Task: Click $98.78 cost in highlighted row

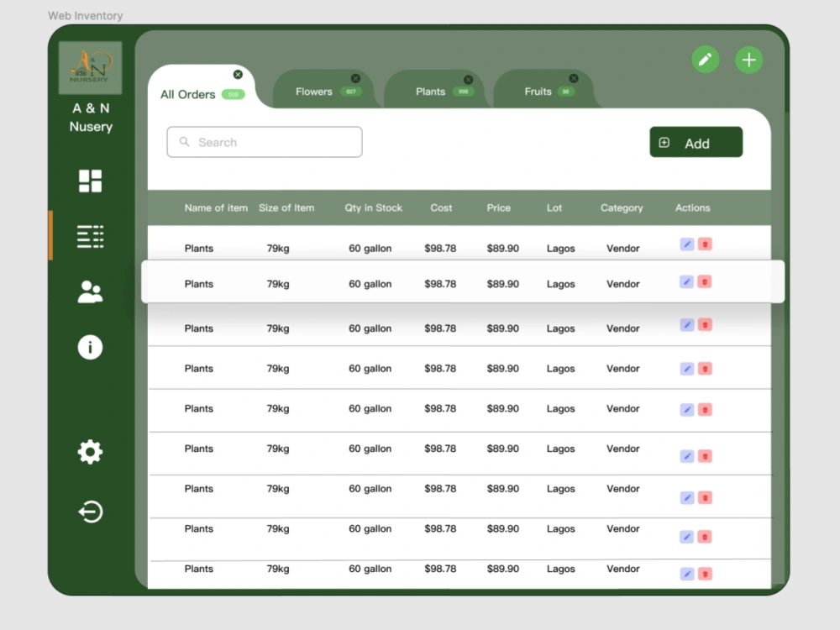Action: [x=440, y=284]
